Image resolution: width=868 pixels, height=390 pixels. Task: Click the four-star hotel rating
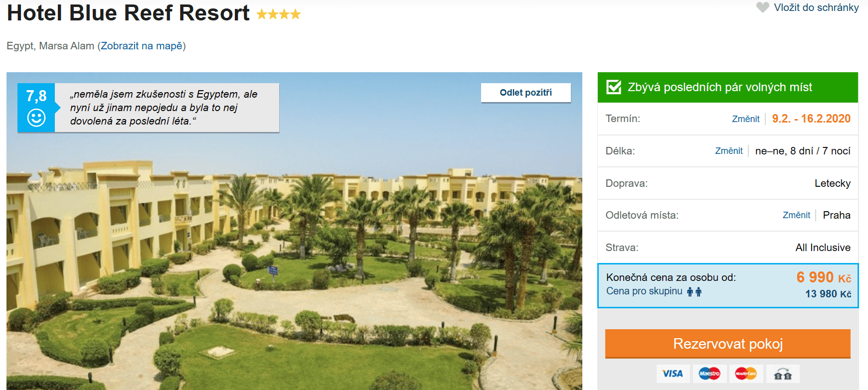tap(279, 14)
